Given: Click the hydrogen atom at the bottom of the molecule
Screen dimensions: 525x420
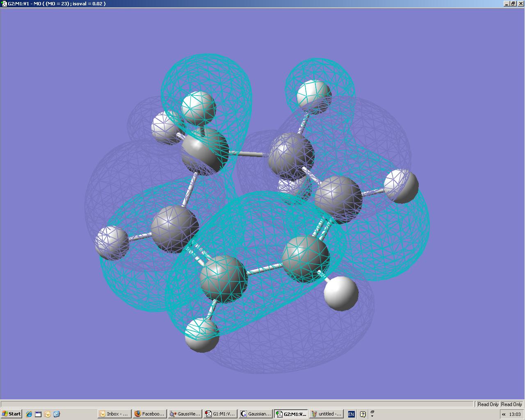Looking at the screenshot, I should (x=202, y=335).
